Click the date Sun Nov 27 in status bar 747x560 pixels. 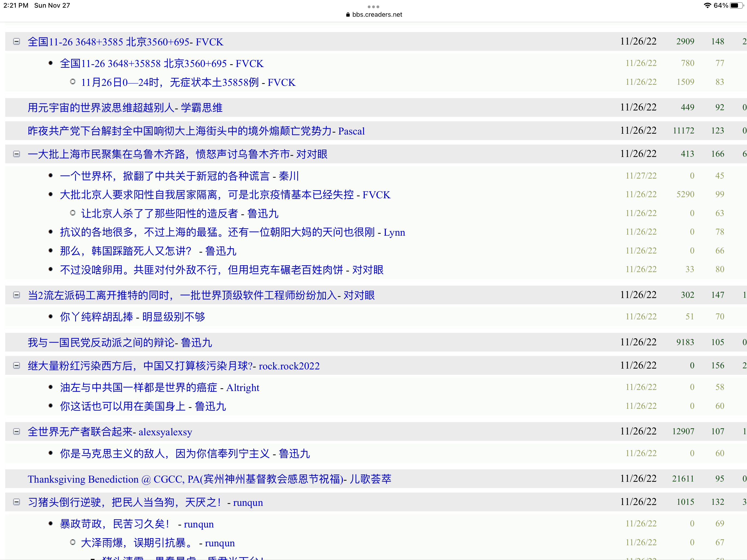pos(52,5)
